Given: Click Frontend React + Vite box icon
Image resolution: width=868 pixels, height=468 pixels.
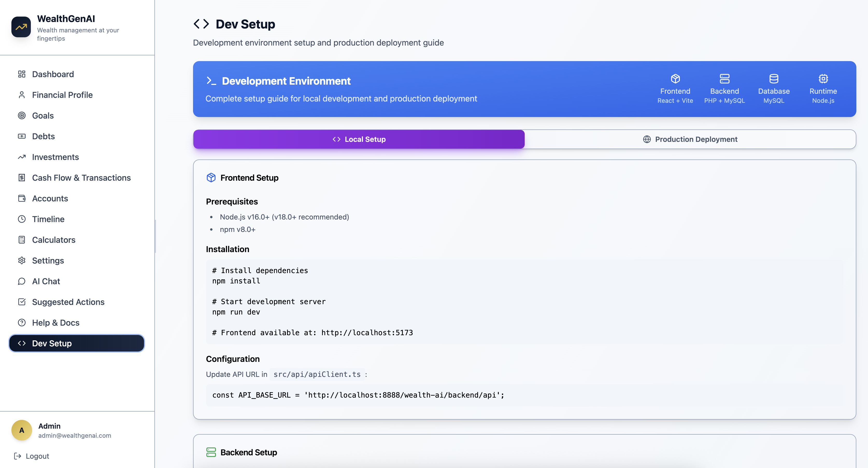Looking at the screenshot, I should (x=675, y=79).
